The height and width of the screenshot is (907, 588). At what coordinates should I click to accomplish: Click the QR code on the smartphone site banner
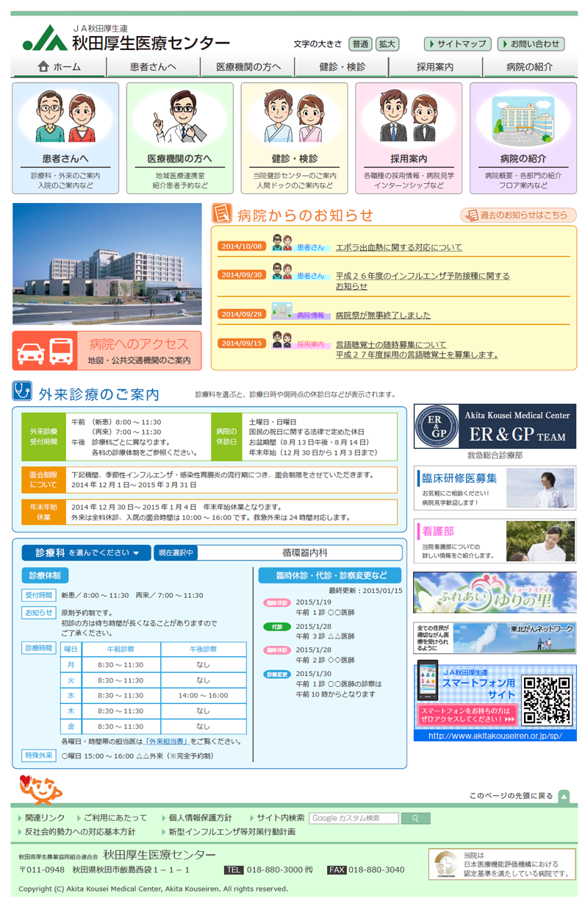(548, 701)
